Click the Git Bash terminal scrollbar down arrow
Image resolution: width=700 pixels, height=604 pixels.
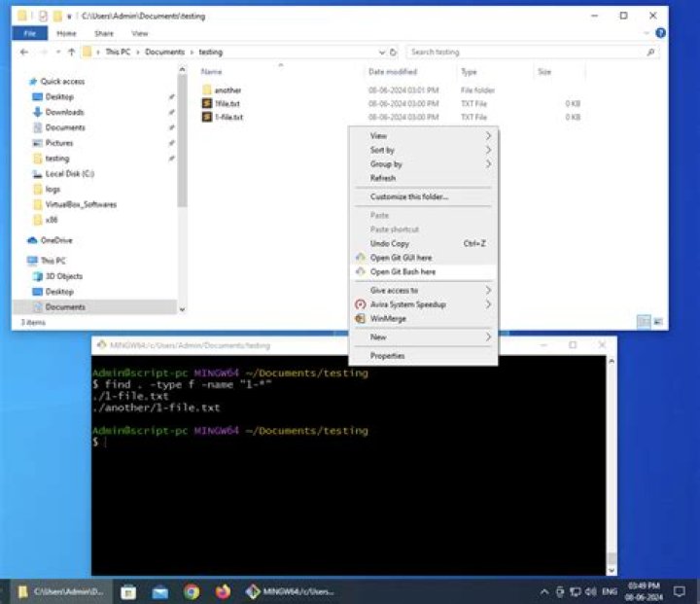pyautogui.click(x=612, y=571)
